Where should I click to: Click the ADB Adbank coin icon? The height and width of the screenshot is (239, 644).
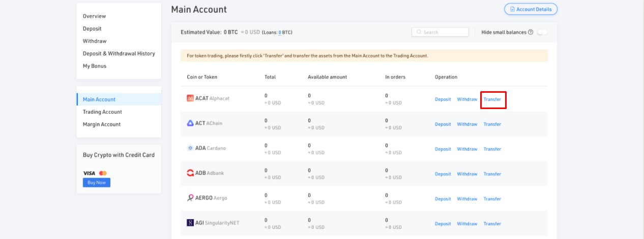[x=190, y=173]
